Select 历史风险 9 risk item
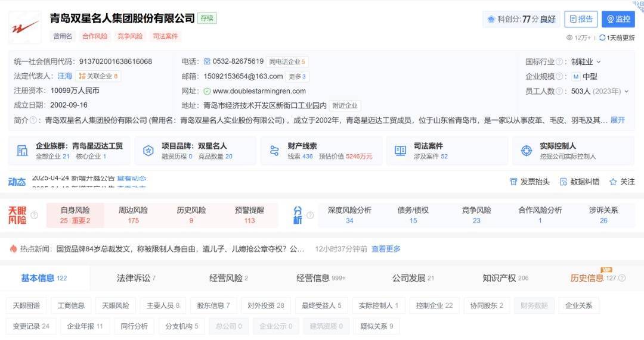Screen dimensions: 644x340 191,216
